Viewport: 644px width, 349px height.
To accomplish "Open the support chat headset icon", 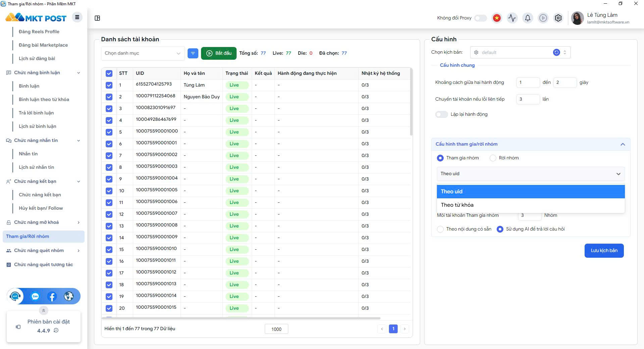I will (15, 296).
